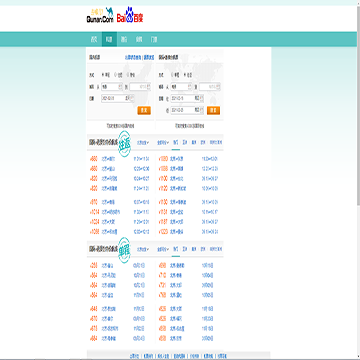The image size is (360, 360).
Task: Select last region tab in one-way deals header
Action: tap(216, 249)
